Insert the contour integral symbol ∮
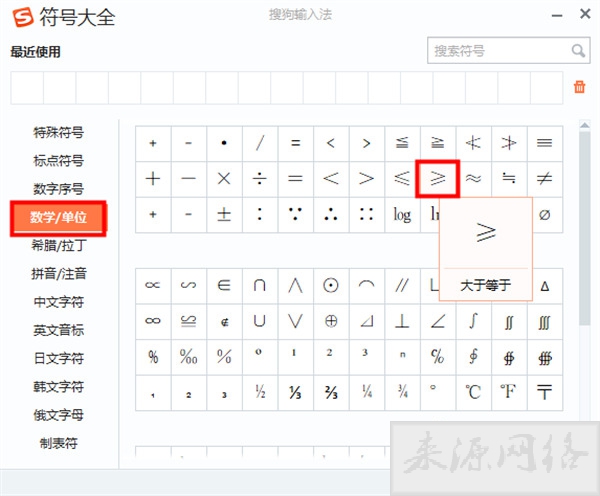The height and width of the screenshot is (496, 600). pyautogui.click(x=473, y=357)
